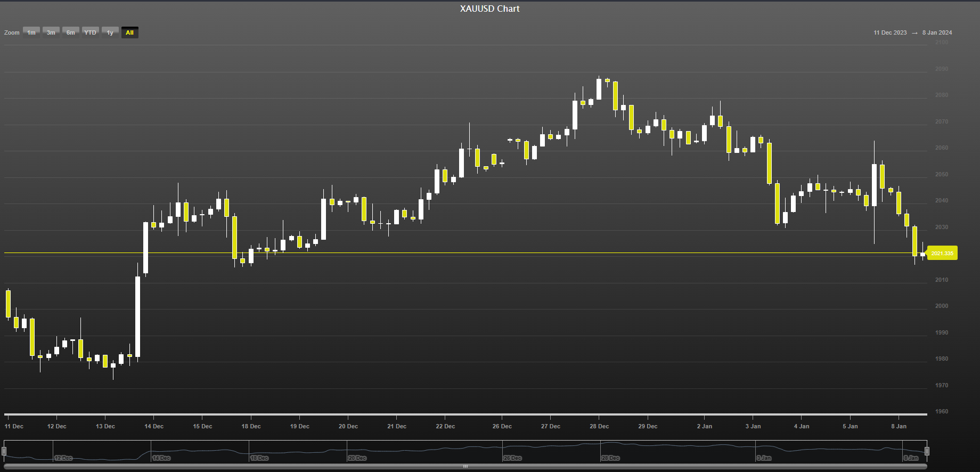The height and width of the screenshot is (472, 980).
Task: Click the 26 Dec marker in navigator
Action: 512,458
